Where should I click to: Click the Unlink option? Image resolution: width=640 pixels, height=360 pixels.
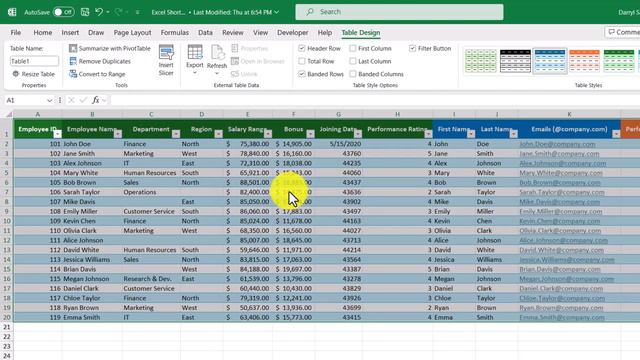(x=244, y=74)
